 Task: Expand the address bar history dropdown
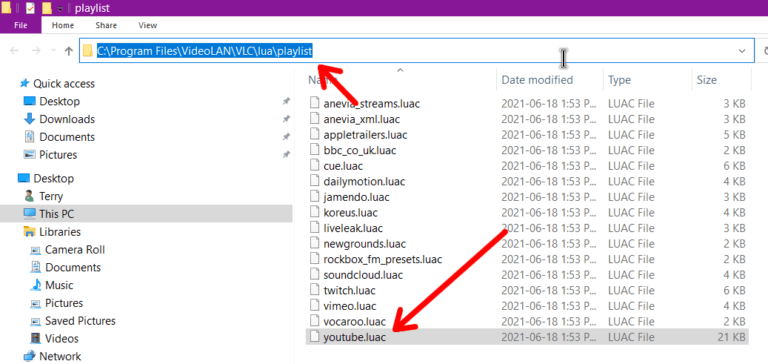[742, 51]
